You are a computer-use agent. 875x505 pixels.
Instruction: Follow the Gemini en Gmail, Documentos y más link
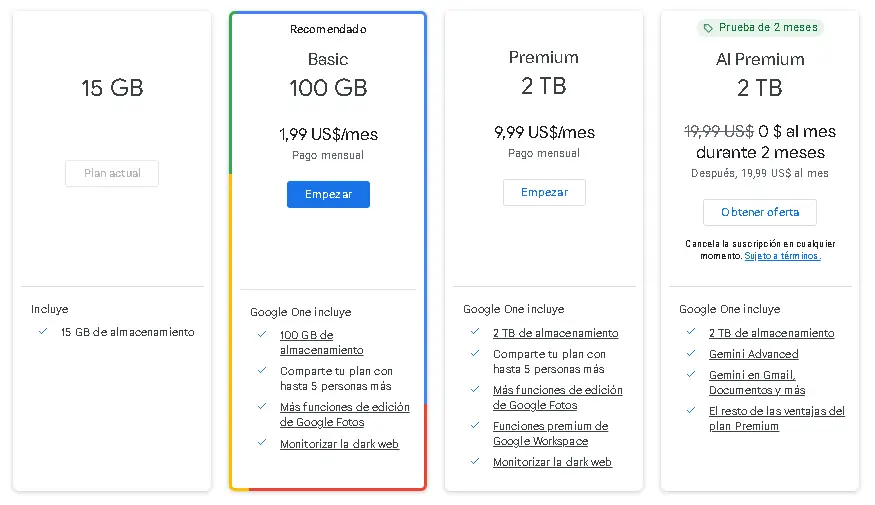(x=757, y=382)
